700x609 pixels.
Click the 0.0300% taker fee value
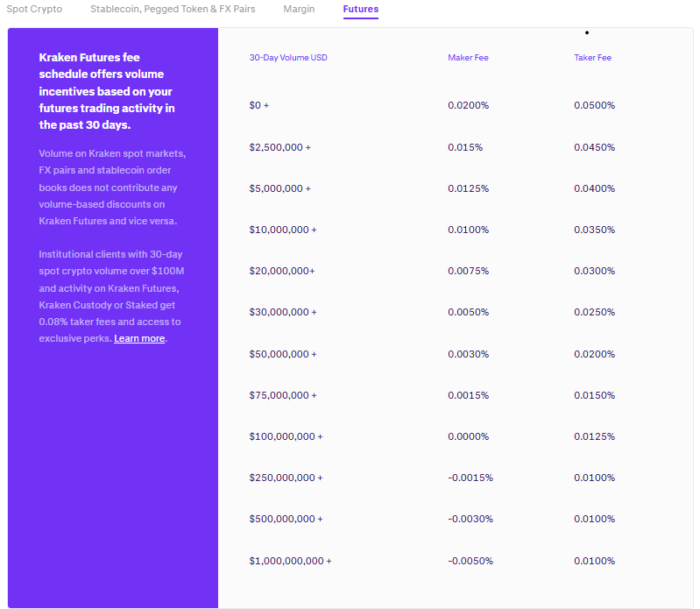click(595, 271)
